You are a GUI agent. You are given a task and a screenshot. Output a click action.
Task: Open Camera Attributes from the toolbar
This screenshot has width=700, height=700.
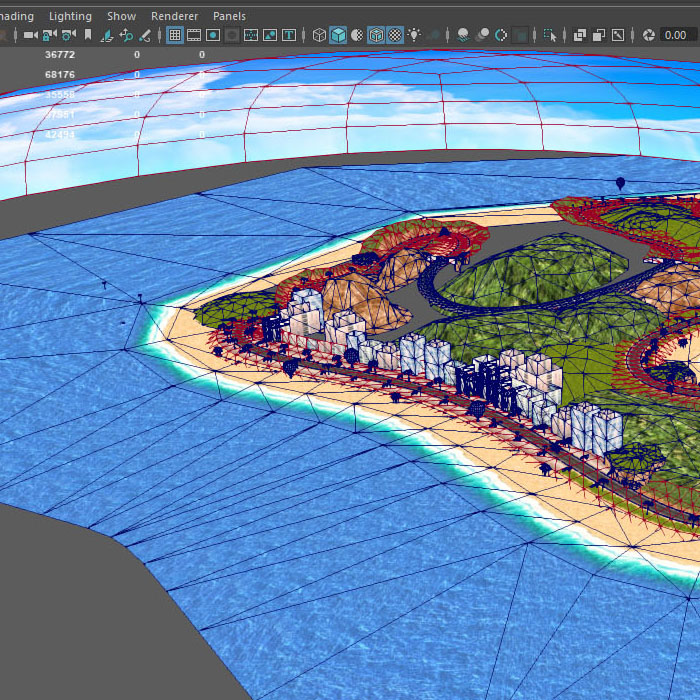point(68,35)
